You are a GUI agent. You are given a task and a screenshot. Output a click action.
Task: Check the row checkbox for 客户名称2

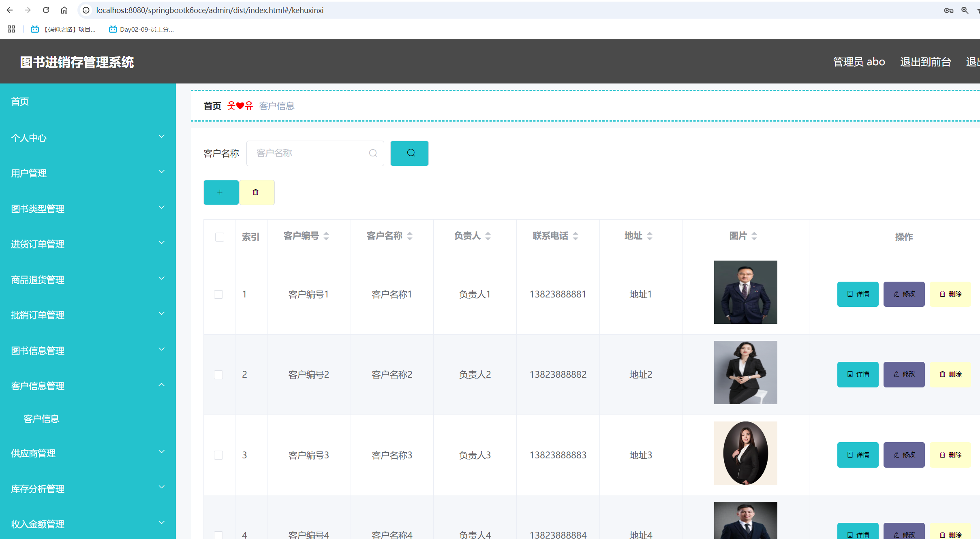coord(218,374)
